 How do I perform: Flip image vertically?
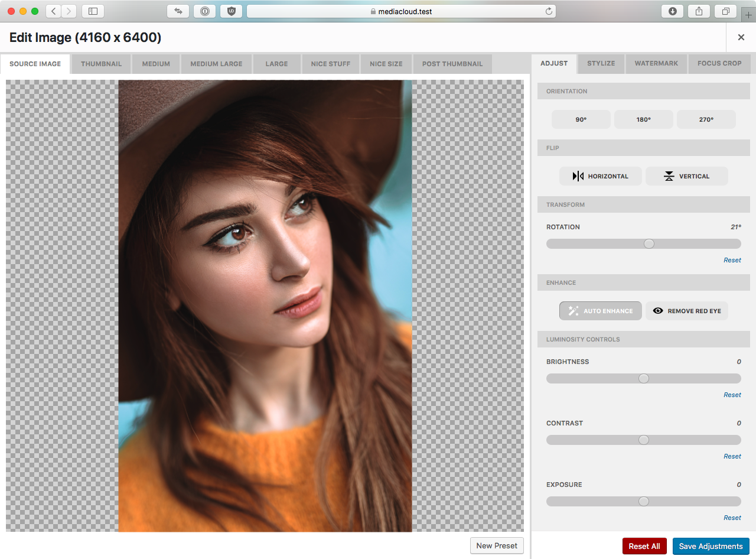(686, 176)
